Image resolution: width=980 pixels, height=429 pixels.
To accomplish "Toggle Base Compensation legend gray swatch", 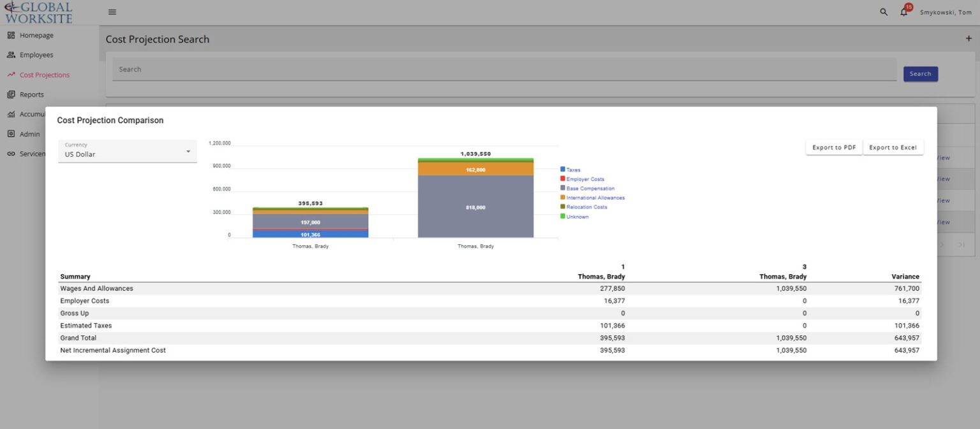I will (563, 188).
